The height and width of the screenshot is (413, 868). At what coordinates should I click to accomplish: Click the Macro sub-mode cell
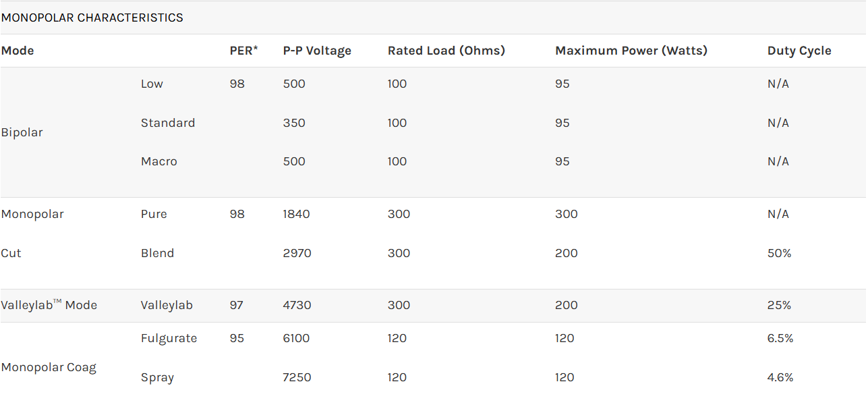158,161
